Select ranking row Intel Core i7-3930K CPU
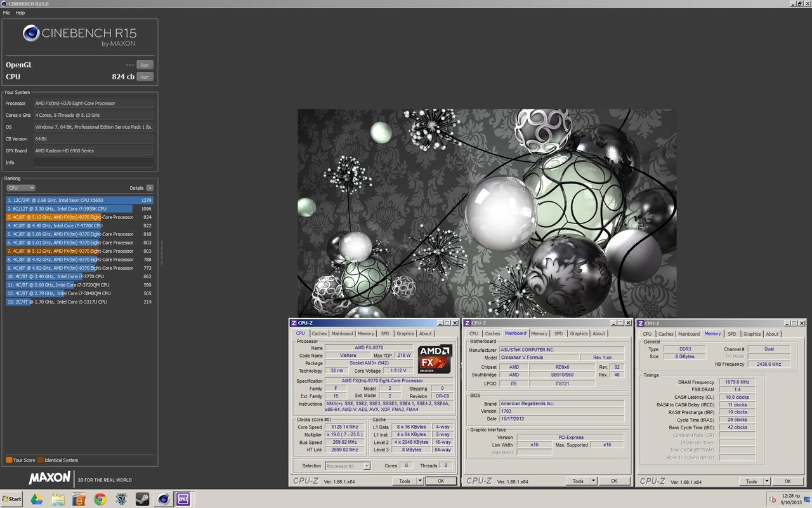 click(80, 208)
